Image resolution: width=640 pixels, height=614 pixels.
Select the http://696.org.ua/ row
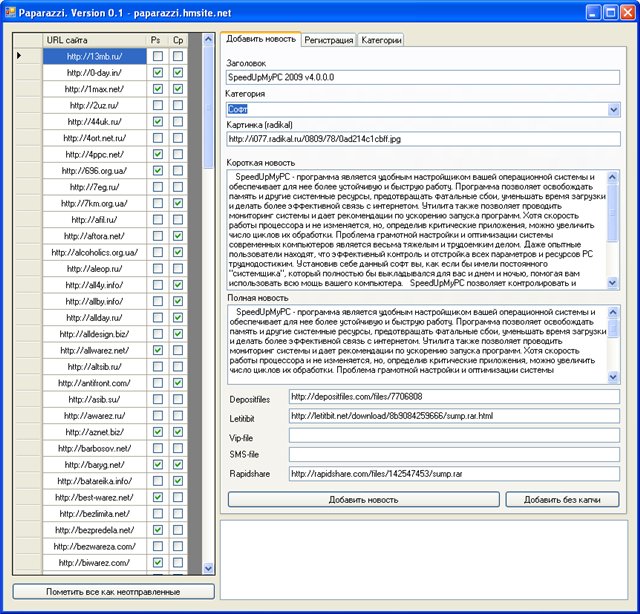(x=94, y=170)
